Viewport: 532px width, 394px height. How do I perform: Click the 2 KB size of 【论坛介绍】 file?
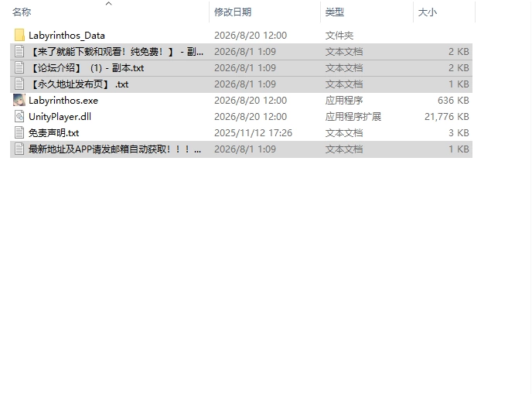tap(459, 67)
